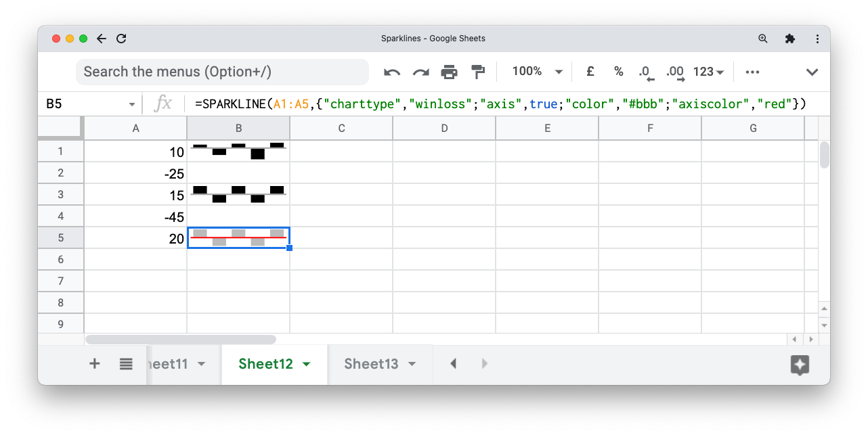Select cell A5 containing 20

click(x=135, y=237)
